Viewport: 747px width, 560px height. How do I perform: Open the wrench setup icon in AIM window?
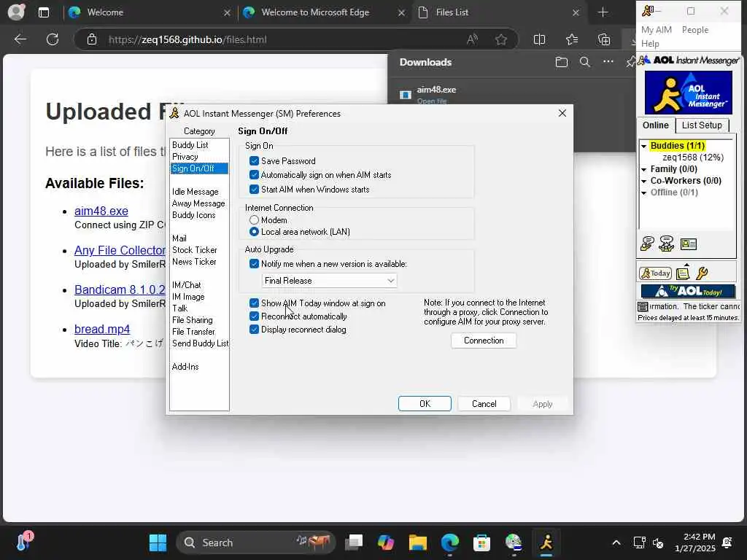pyautogui.click(x=702, y=273)
